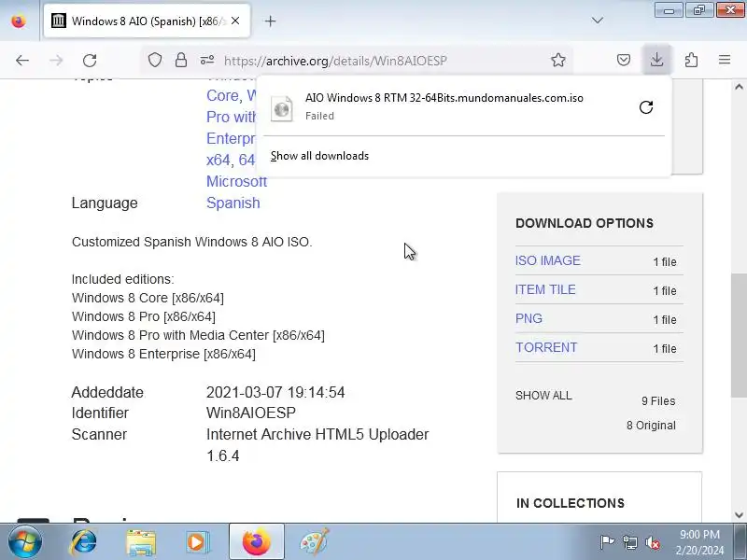Open the ITEM TILE download option
Viewport: 747px width, 560px height.
click(x=545, y=289)
